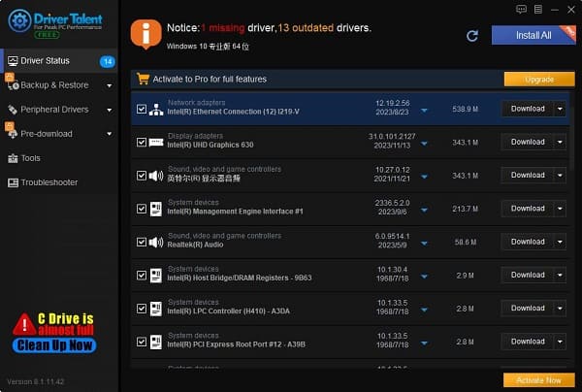Open the Tools section

click(59, 158)
